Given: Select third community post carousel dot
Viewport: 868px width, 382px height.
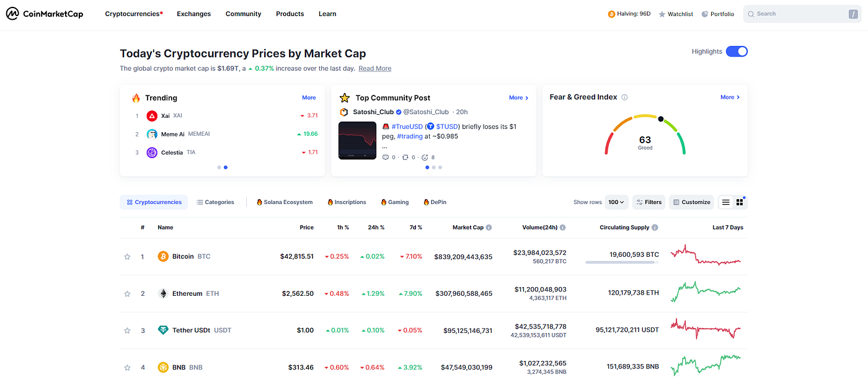Looking at the screenshot, I should 440,167.
